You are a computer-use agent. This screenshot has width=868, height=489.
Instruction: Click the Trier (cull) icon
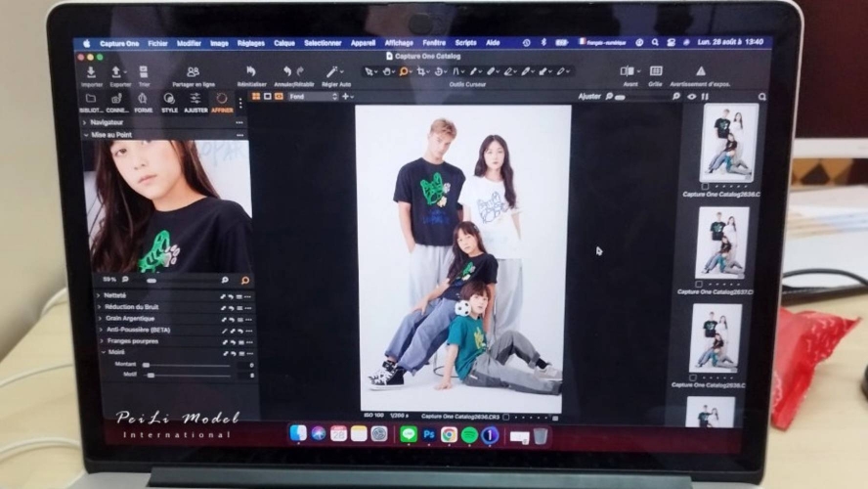click(x=144, y=72)
